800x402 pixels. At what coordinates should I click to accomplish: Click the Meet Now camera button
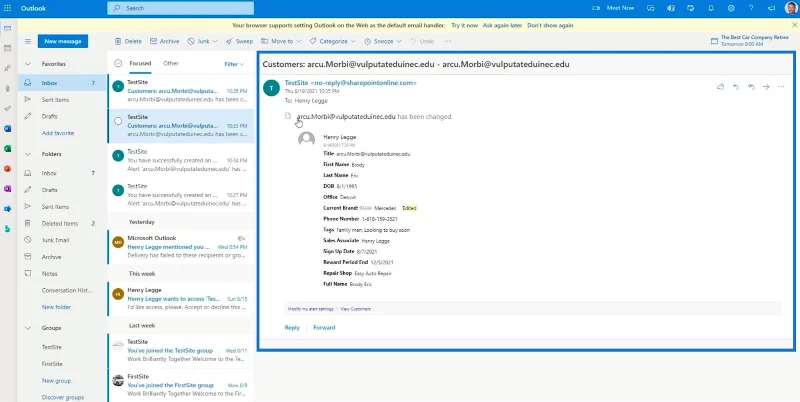pyautogui.click(x=613, y=8)
